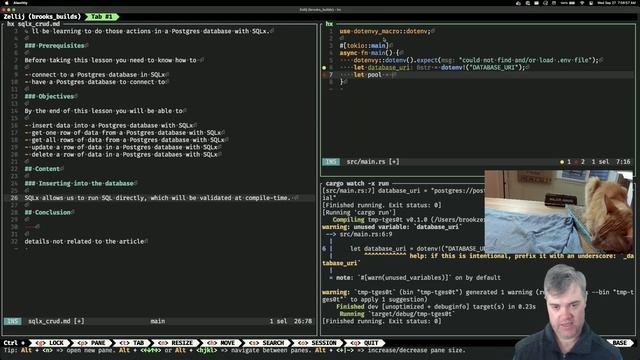This screenshot has width=640, height=360.
Task: Open SEARCH mode in the status bar
Action: pyautogui.click(x=267, y=343)
